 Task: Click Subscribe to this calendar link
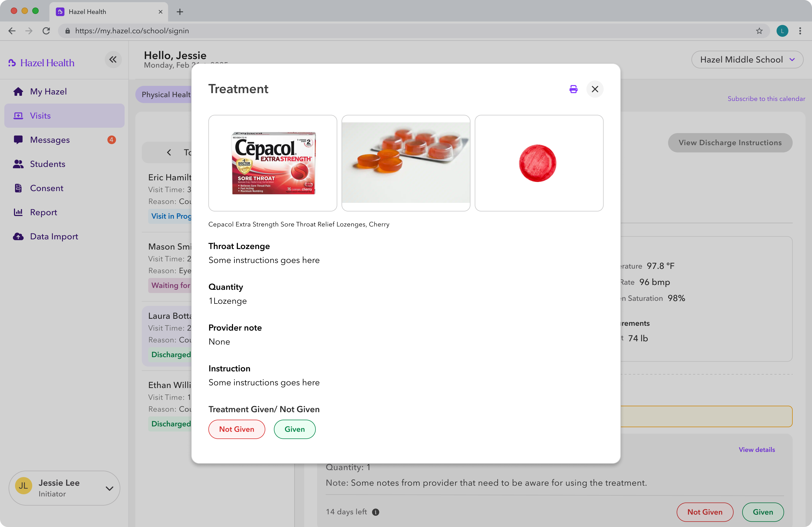click(766, 98)
